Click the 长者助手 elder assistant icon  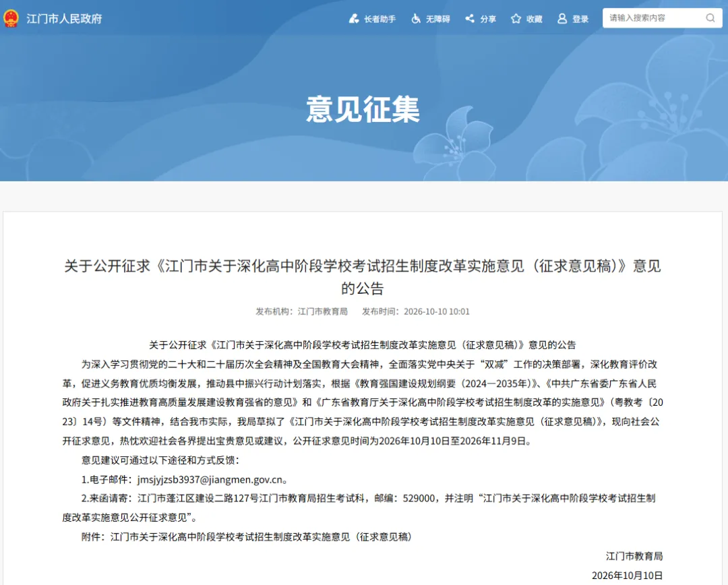(x=354, y=19)
